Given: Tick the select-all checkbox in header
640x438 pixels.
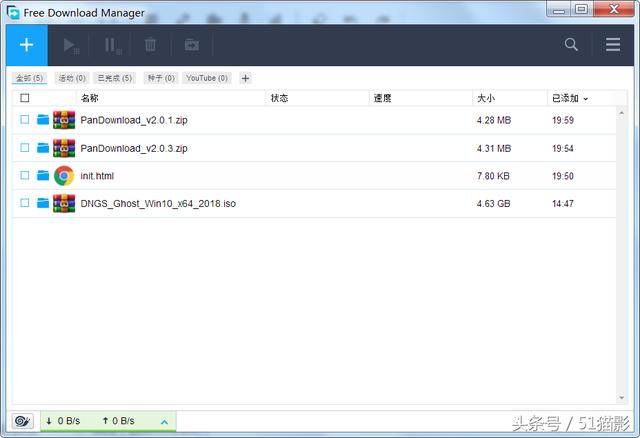Looking at the screenshot, I should click(25, 98).
